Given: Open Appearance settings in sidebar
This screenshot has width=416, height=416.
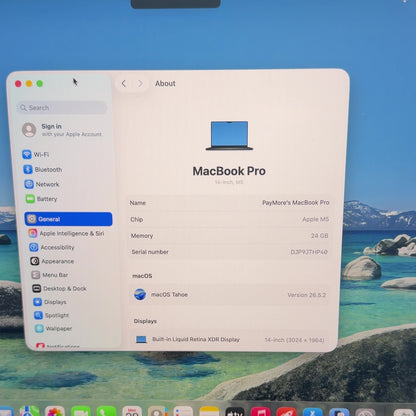Looking at the screenshot, I should click(52, 261).
